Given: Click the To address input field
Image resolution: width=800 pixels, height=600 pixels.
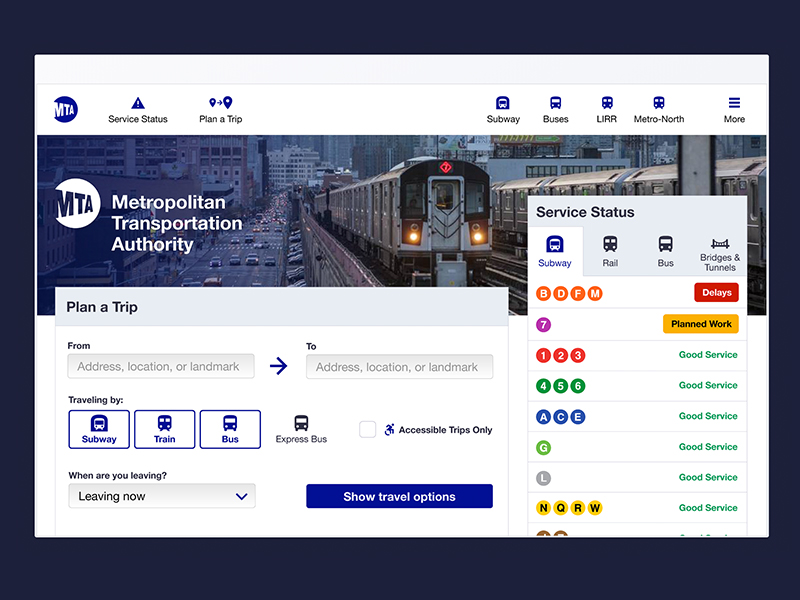Looking at the screenshot, I should [x=399, y=367].
